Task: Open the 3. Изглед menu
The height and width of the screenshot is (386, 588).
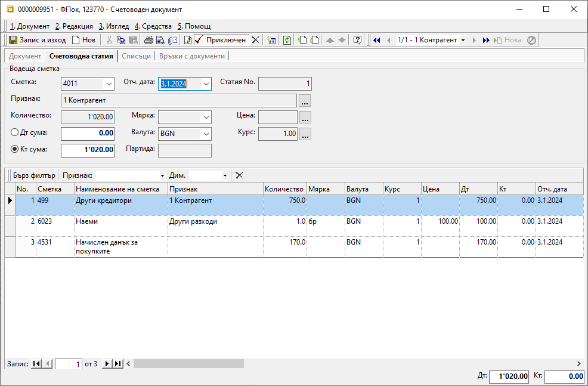Action: [113, 26]
